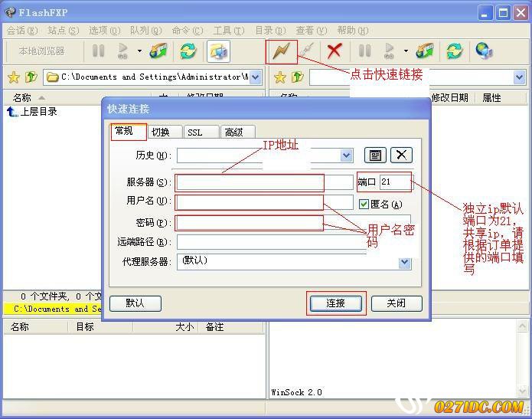Click the queue 名称 column header

36,327
